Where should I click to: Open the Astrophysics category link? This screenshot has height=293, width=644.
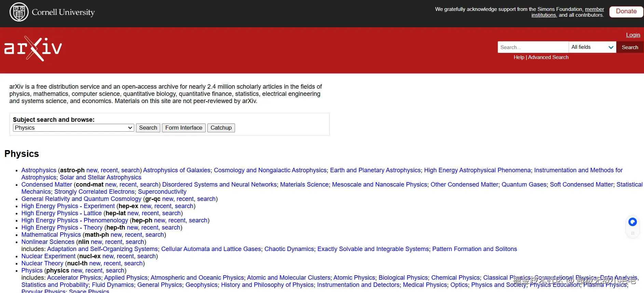click(x=39, y=170)
